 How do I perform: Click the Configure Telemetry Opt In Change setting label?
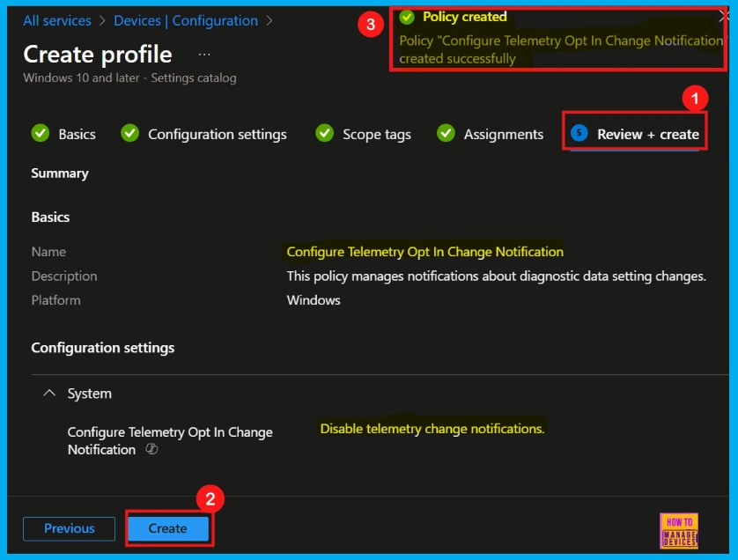point(170,440)
